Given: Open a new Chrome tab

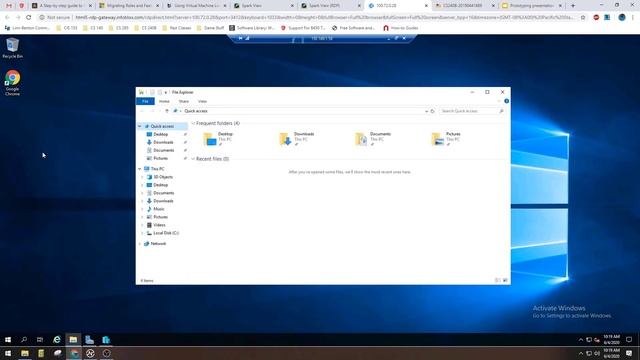Looking at the screenshot, I should [x=573, y=6].
